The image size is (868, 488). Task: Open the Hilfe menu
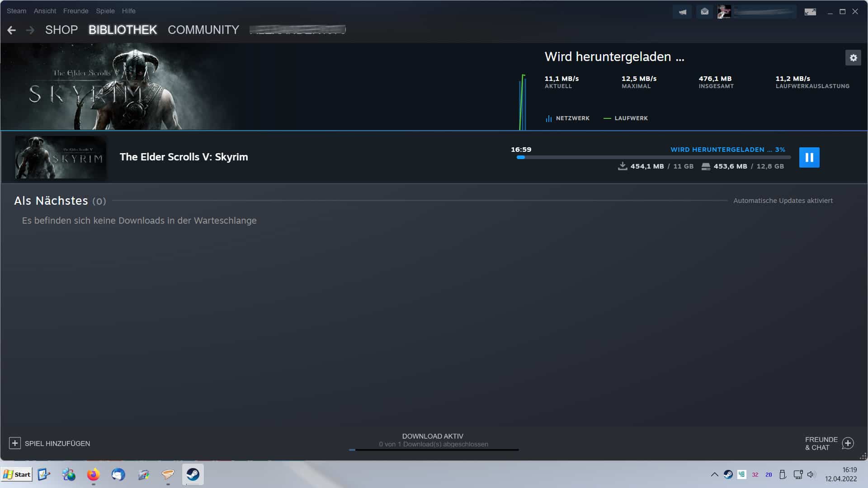click(x=128, y=11)
